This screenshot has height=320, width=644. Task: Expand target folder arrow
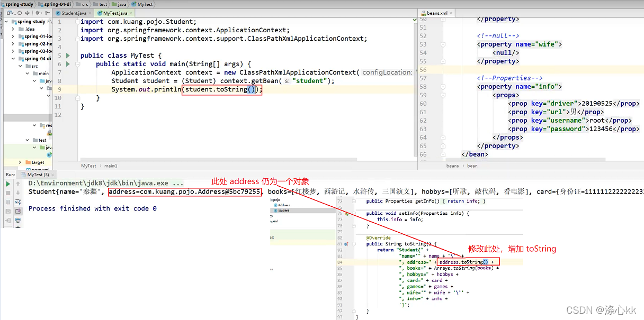(21, 162)
